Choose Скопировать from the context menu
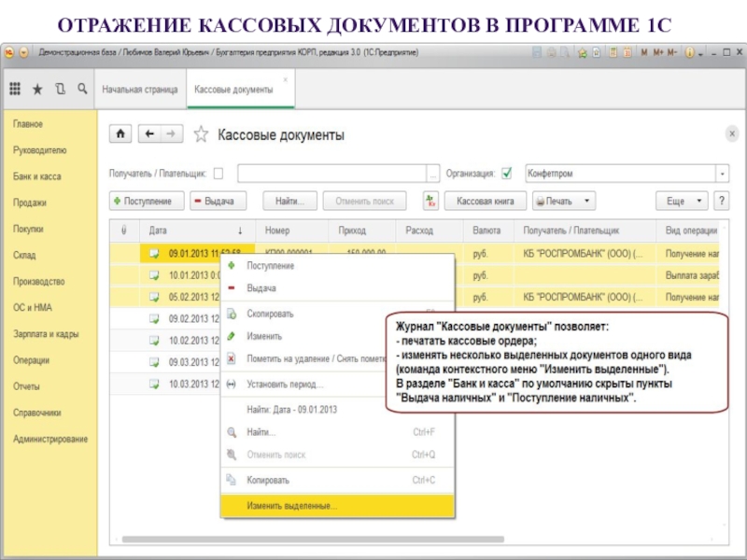Image resolution: width=747 pixels, height=560 pixels. [271, 315]
